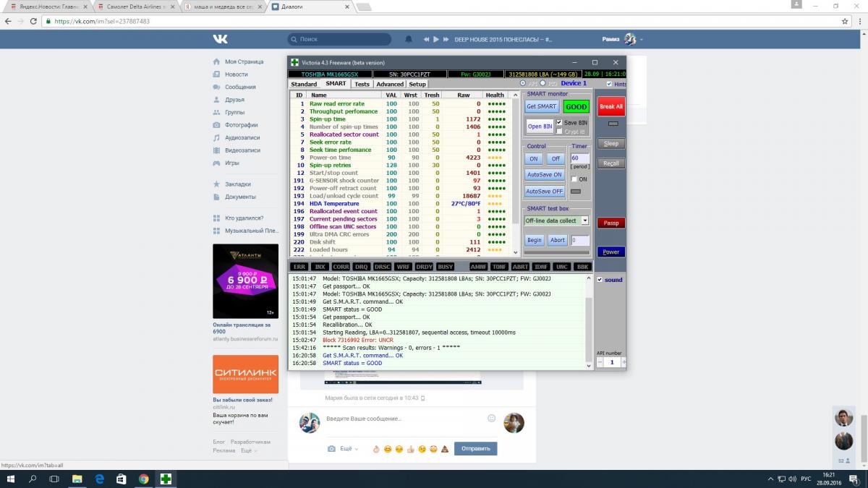Increase the API number
The width and height of the screenshot is (868, 488).
[x=624, y=362]
